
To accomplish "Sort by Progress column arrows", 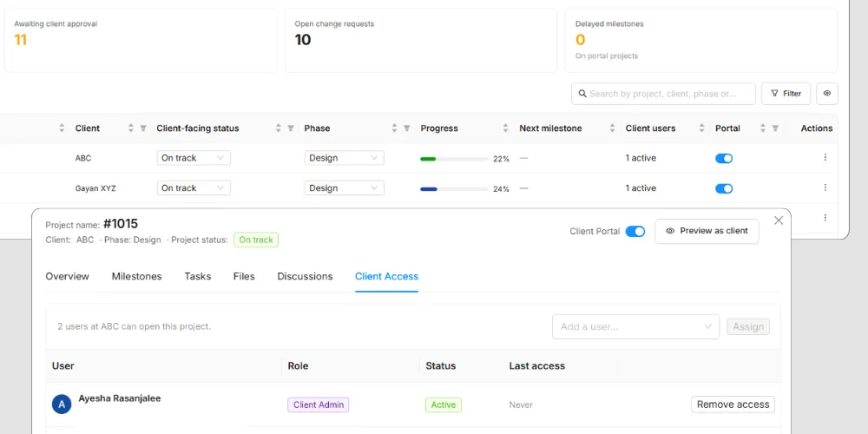I will (505, 128).
